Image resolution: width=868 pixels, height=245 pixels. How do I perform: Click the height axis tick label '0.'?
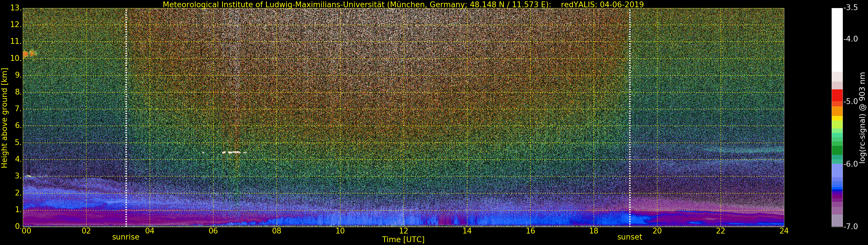click(x=18, y=226)
